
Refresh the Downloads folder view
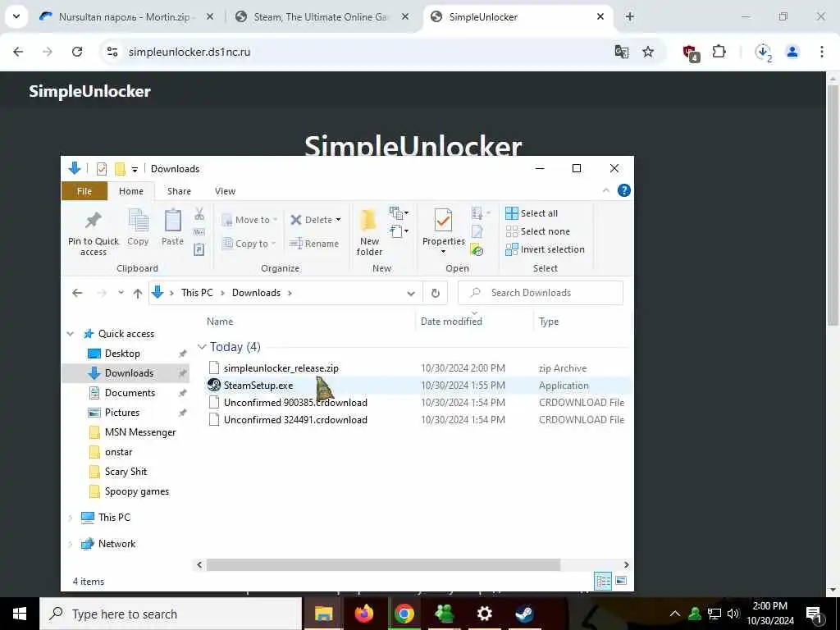436,293
